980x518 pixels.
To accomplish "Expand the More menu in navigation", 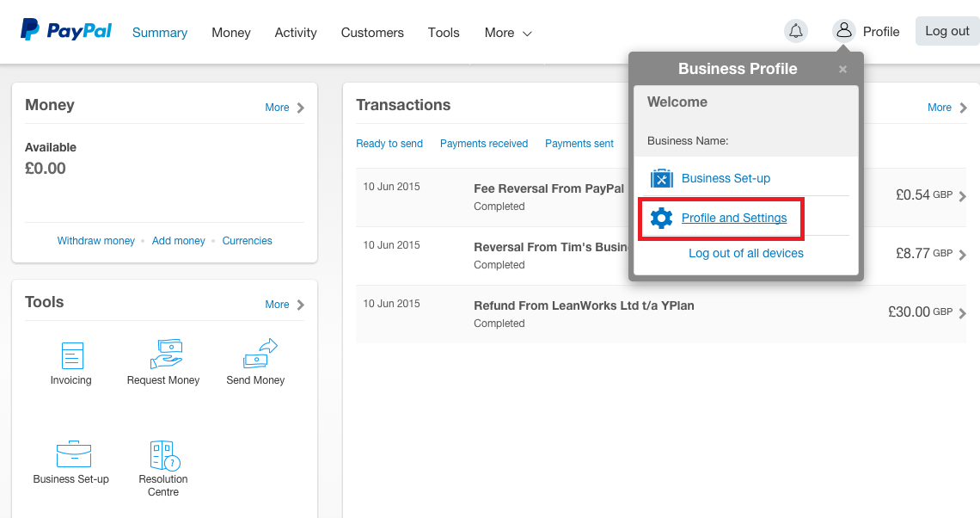I will coord(508,33).
